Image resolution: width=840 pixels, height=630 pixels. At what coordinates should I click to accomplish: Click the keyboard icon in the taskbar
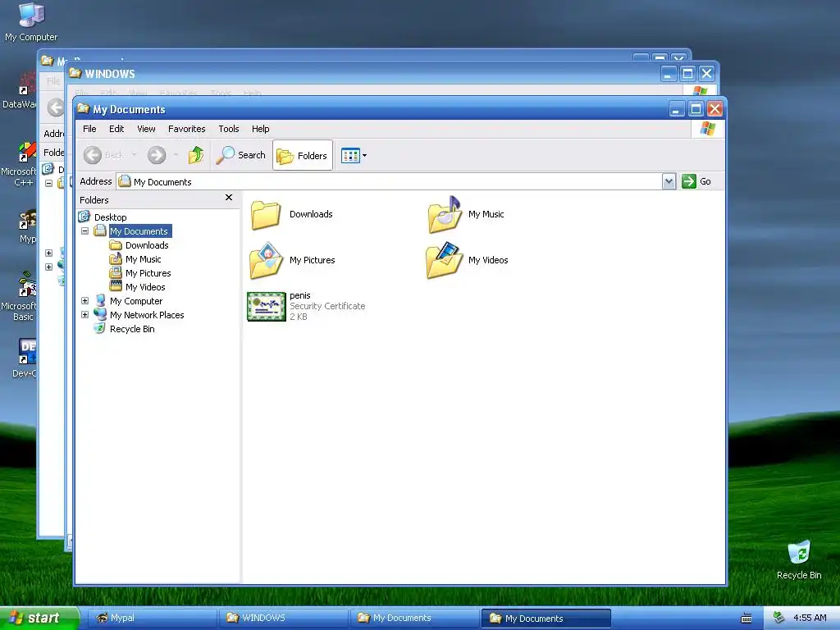[746, 619]
